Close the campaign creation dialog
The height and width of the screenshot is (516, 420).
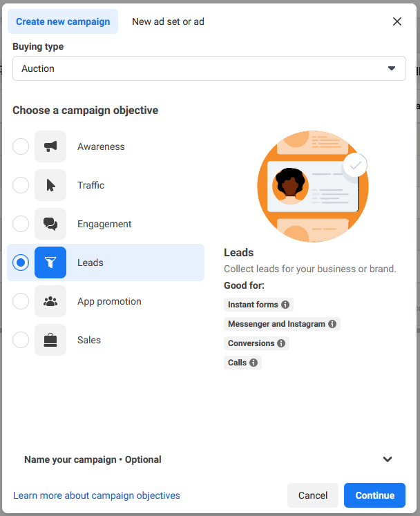tap(397, 21)
